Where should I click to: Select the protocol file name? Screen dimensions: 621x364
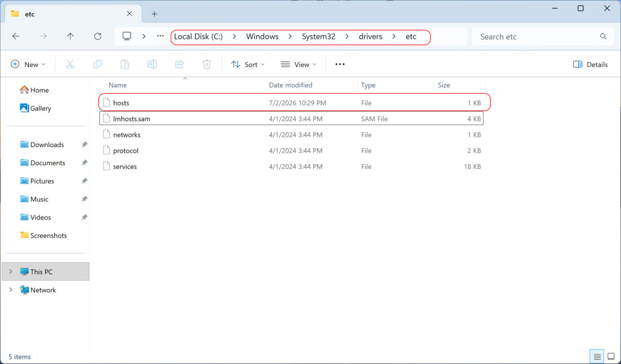(x=126, y=151)
